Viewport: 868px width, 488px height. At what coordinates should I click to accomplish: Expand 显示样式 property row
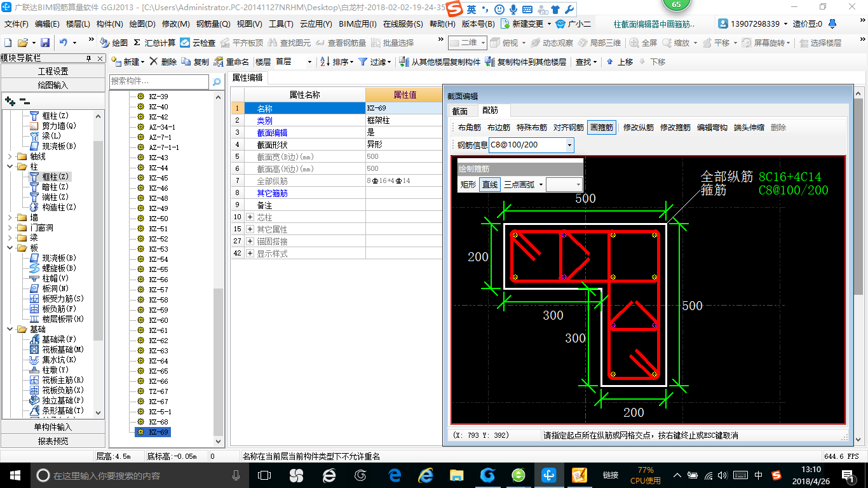250,254
